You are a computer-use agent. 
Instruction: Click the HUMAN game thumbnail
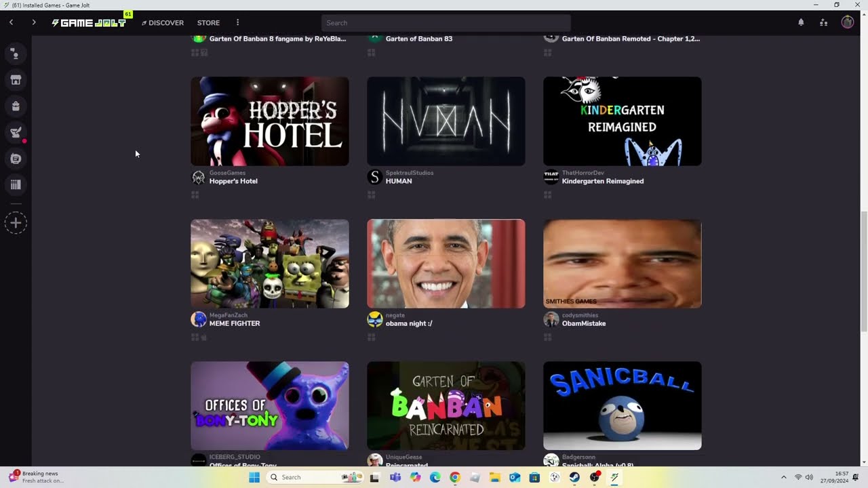click(x=446, y=121)
